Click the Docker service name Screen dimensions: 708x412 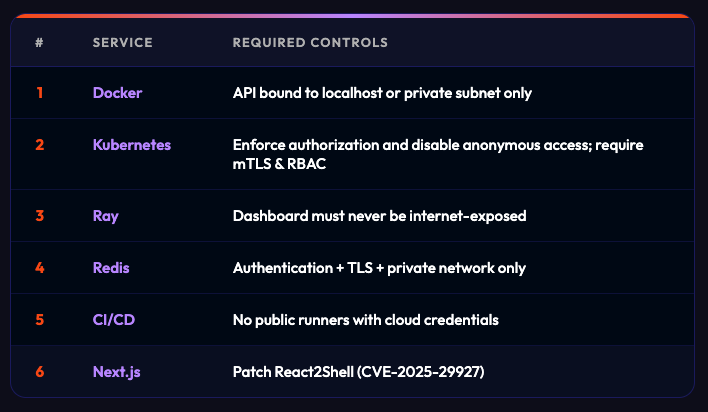click(117, 93)
